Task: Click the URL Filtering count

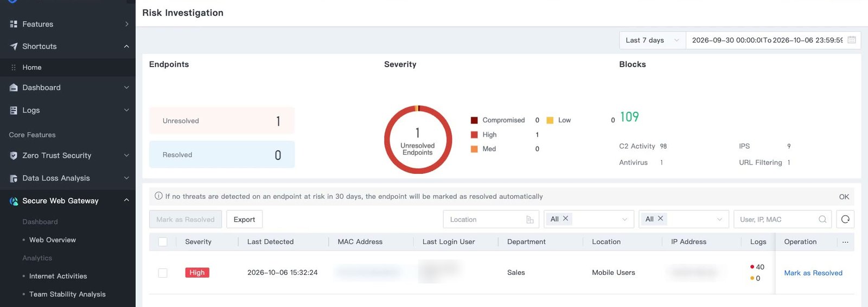Action: tap(789, 162)
